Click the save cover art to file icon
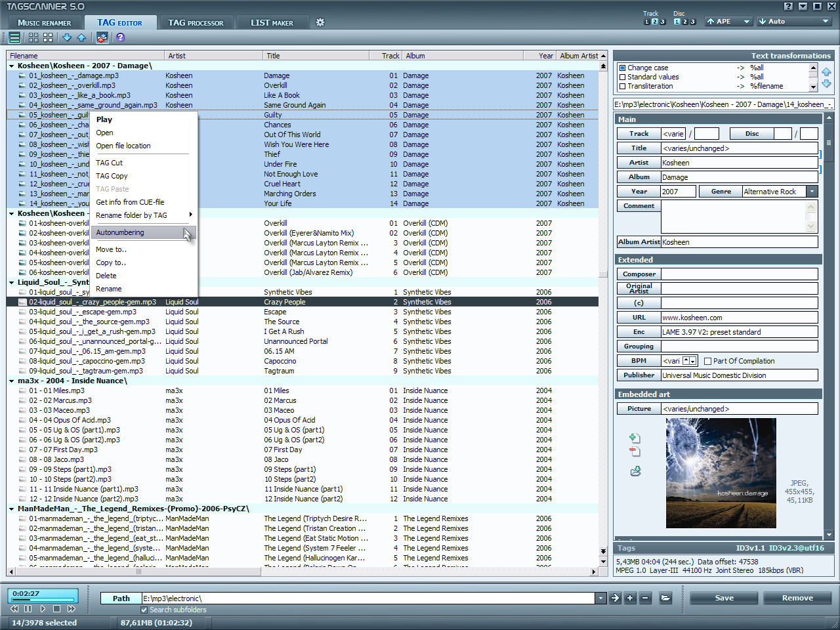Image resolution: width=840 pixels, height=630 pixels. point(635,471)
